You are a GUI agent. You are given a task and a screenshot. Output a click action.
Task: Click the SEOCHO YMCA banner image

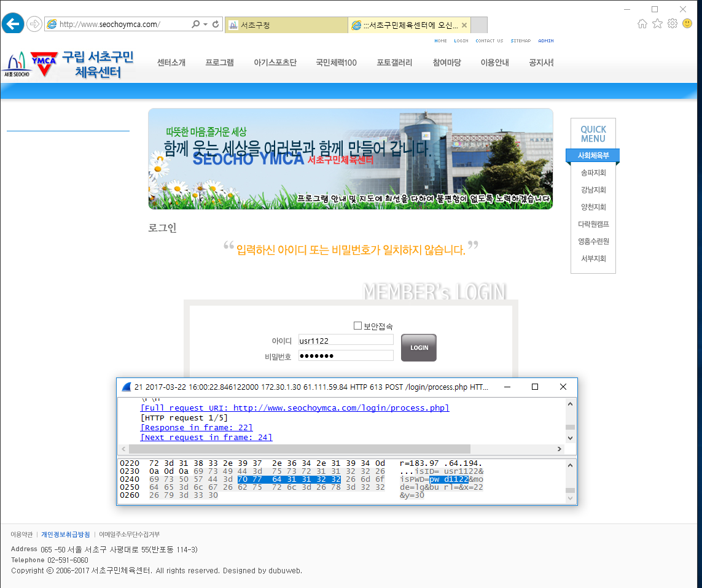point(351,159)
